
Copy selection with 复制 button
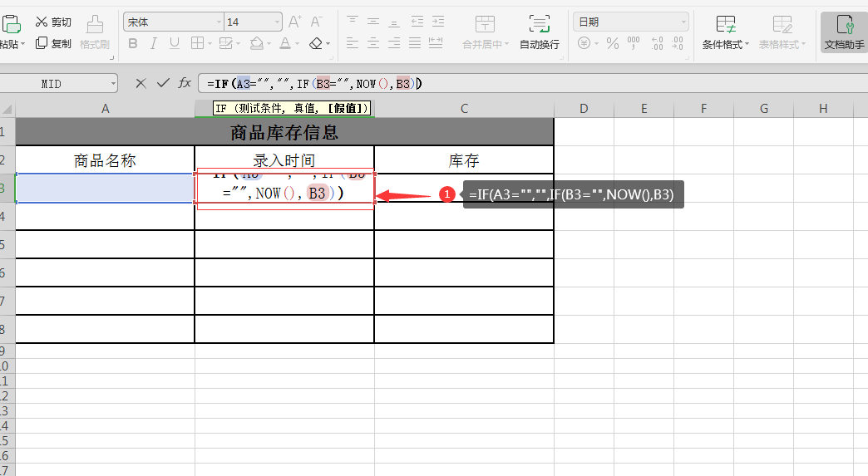pyautogui.click(x=53, y=43)
